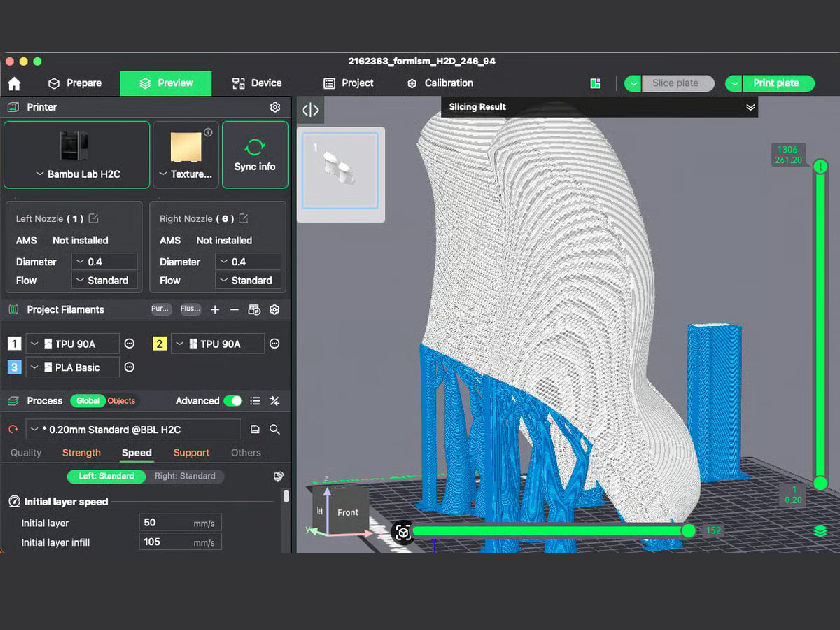
Task: Open the Calibration tab
Action: (x=440, y=83)
